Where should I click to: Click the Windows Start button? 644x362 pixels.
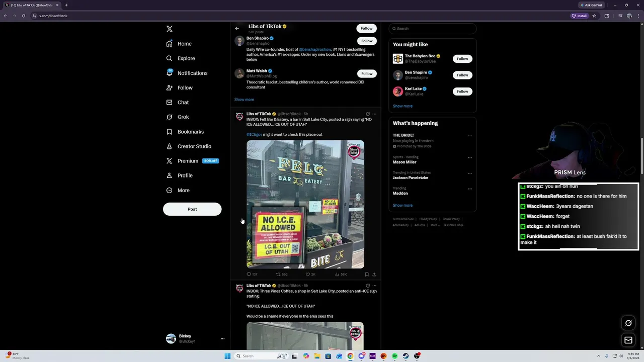[227, 356]
